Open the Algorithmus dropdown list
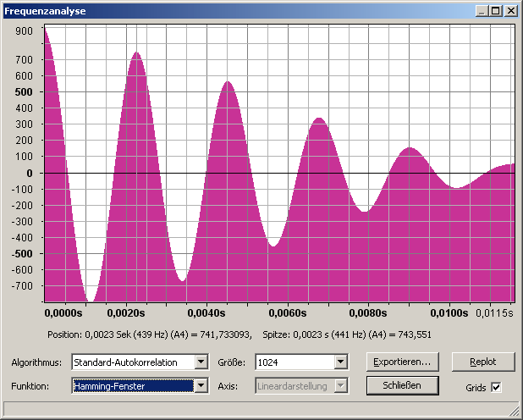The height and width of the screenshot is (420, 523). 201,362
